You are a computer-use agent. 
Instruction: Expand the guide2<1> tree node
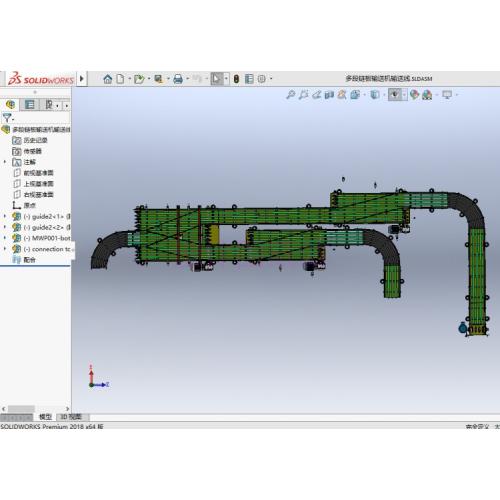pyautogui.click(x=5, y=217)
